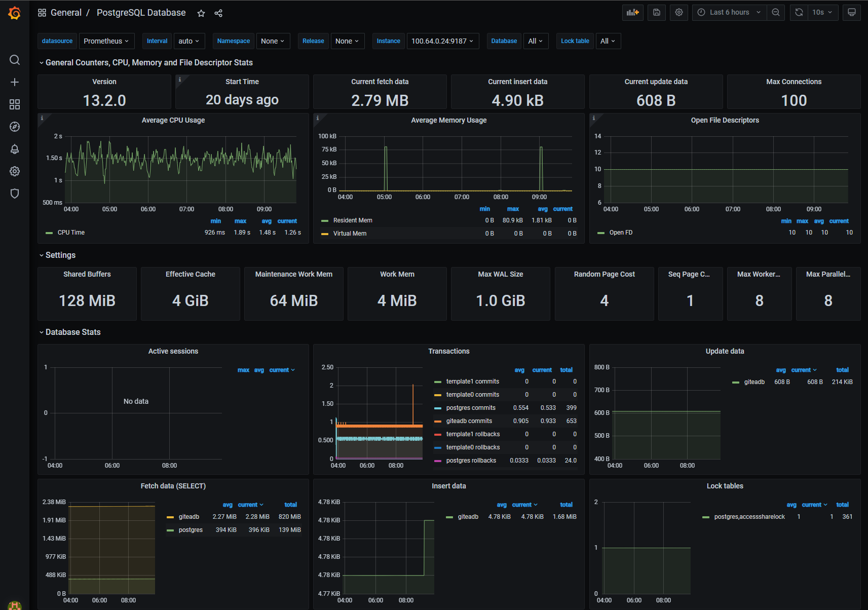Refresh the dashboard now

(799, 13)
